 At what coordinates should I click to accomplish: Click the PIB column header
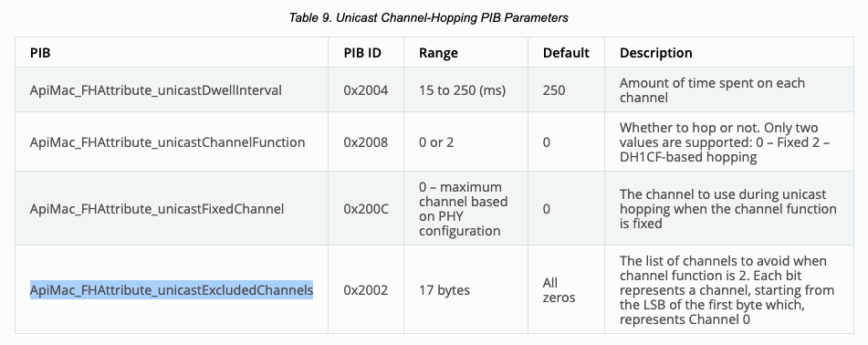tap(40, 53)
